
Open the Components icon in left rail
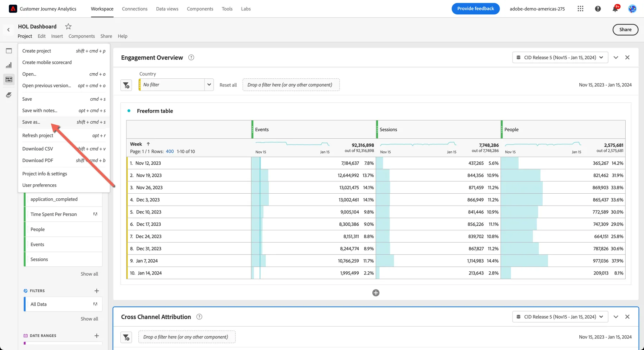(9, 79)
